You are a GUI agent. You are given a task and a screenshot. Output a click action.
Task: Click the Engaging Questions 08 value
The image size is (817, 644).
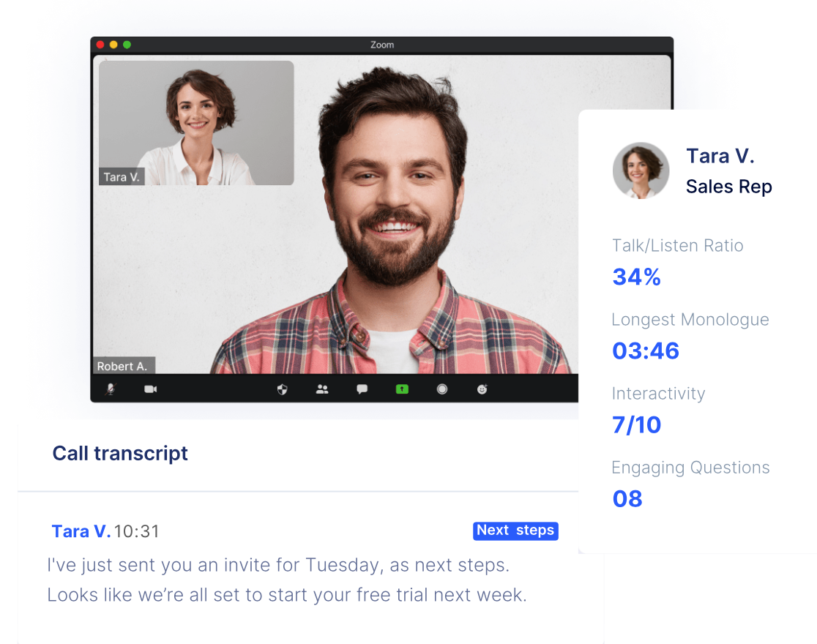[x=627, y=498]
